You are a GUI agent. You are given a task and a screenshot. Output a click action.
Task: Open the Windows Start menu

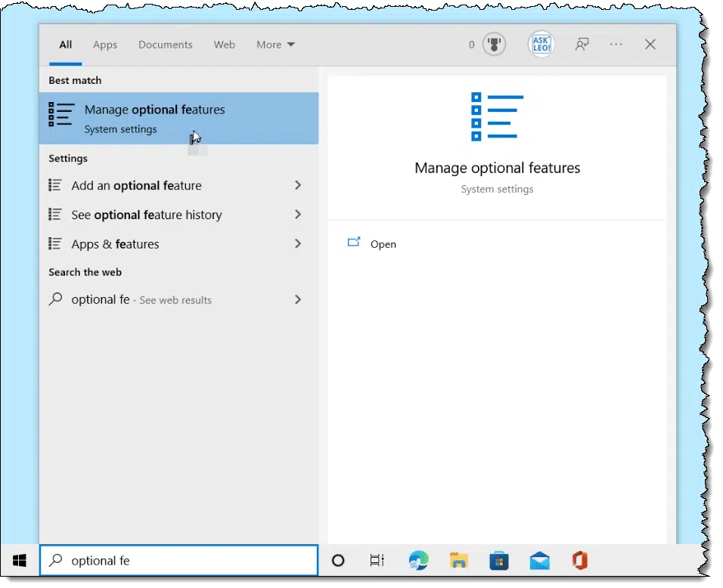coord(20,560)
